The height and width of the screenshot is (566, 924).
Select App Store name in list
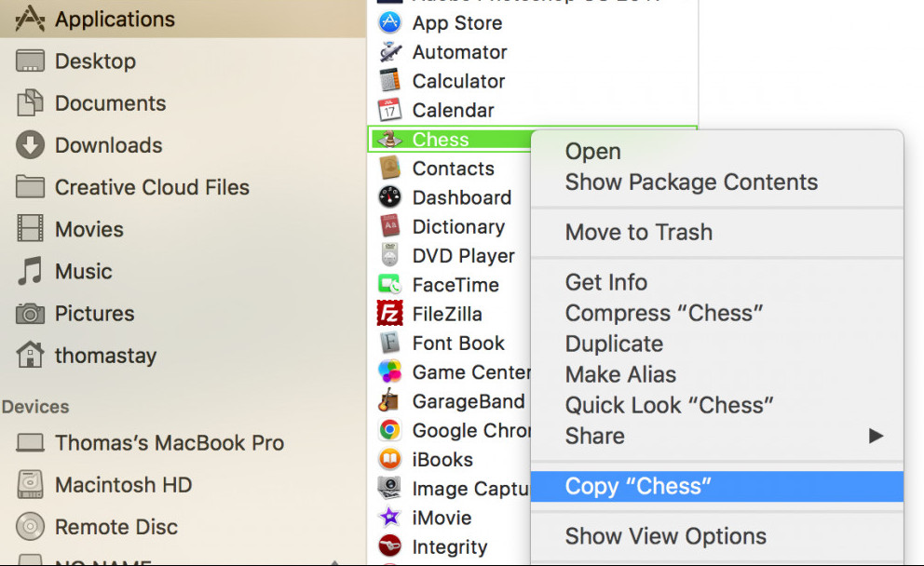pos(457,23)
